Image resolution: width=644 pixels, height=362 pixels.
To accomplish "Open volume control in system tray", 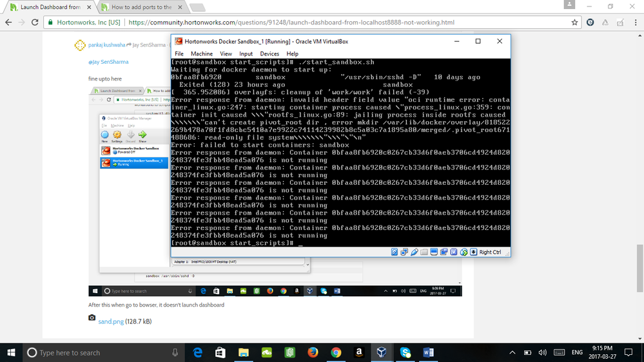I will click(543, 352).
